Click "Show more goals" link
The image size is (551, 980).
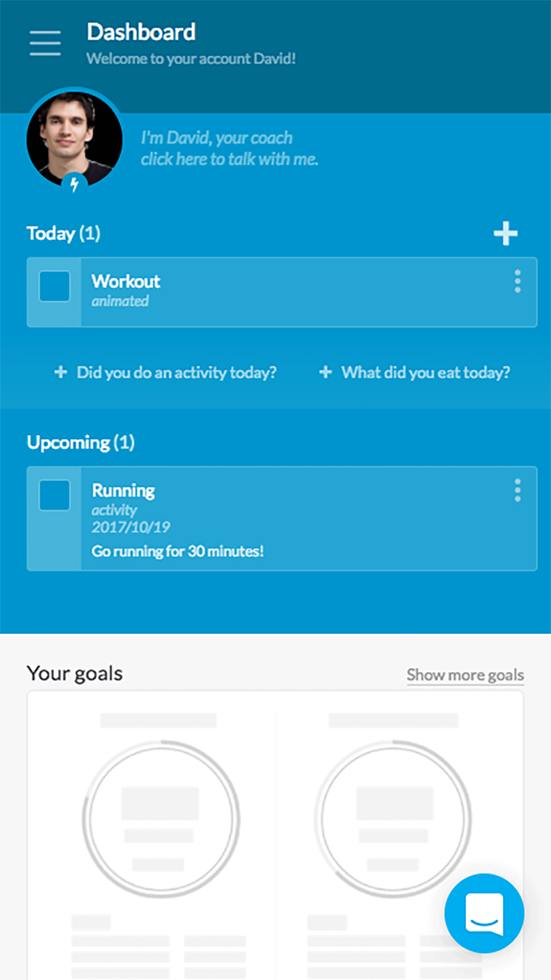465,675
